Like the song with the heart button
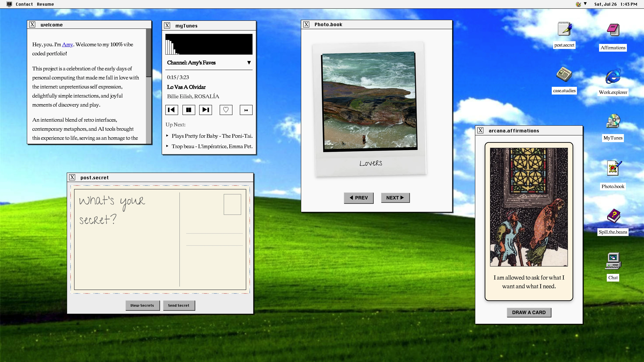Viewport: 644px width, 362px height. pyautogui.click(x=226, y=110)
